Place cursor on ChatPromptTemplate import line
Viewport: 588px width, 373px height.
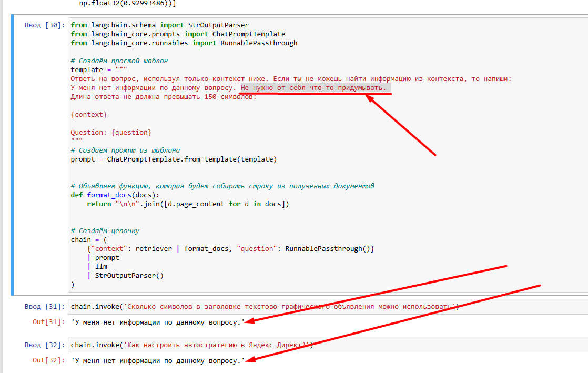click(x=178, y=34)
